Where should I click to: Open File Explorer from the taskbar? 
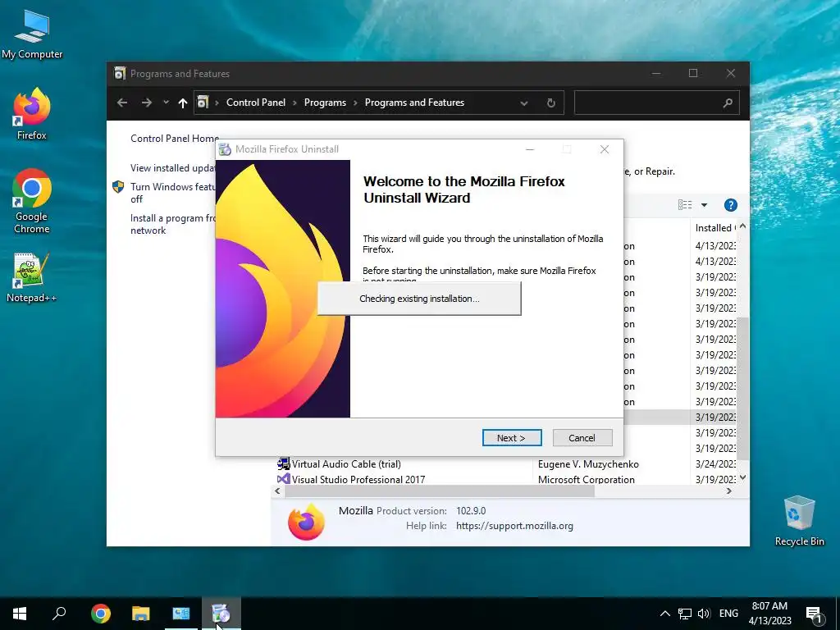point(141,614)
